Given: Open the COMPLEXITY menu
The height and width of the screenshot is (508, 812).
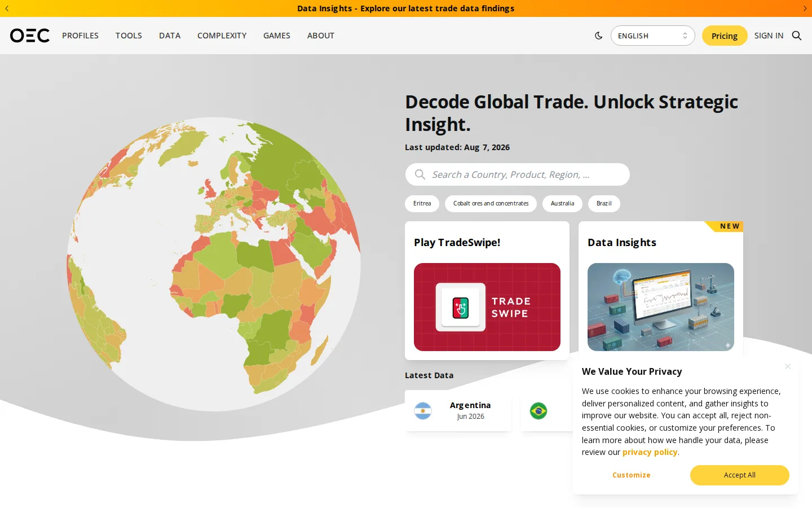Looking at the screenshot, I should tap(222, 36).
